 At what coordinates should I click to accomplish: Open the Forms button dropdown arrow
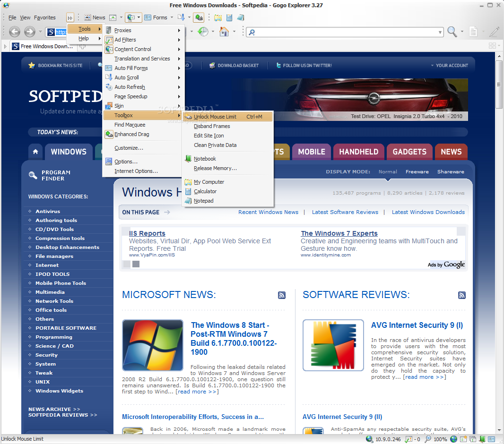172,17
